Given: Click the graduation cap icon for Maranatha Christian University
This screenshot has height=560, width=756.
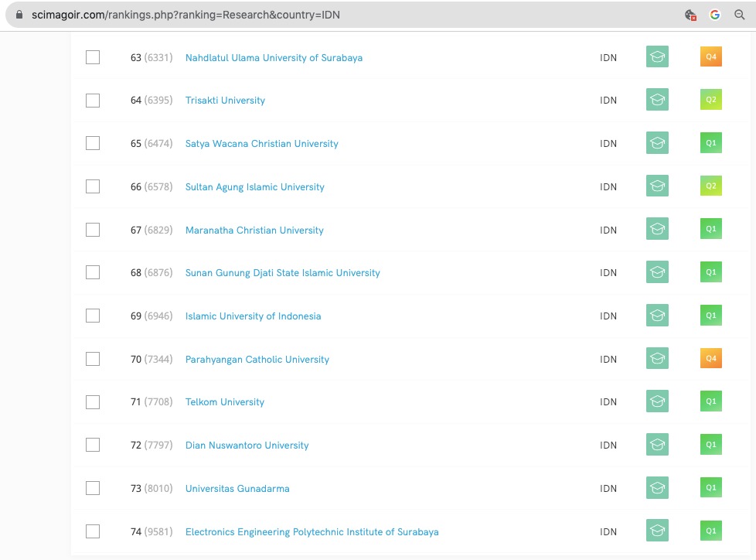Looking at the screenshot, I should pyautogui.click(x=657, y=229).
